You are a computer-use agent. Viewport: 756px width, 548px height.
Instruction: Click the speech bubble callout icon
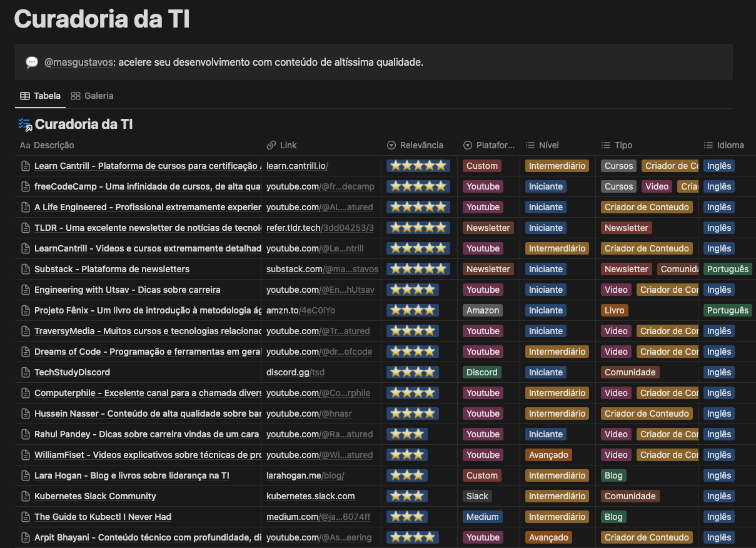[x=32, y=63]
